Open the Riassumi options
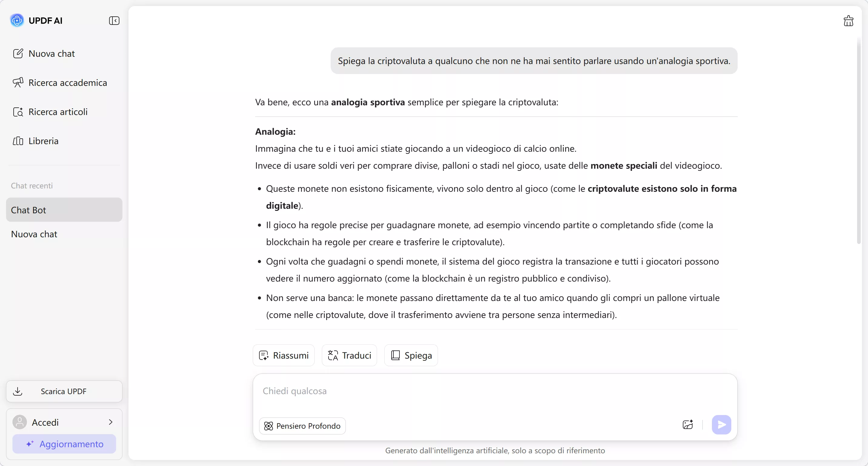Viewport: 868px width, 466px height. [283, 355]
